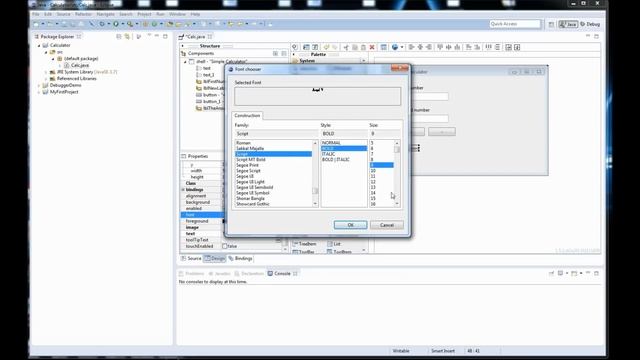The image size is (640, 360).
Task: Select the Construction tab in Font chooser
Action: pyautogui.click(x=247, y=116)
